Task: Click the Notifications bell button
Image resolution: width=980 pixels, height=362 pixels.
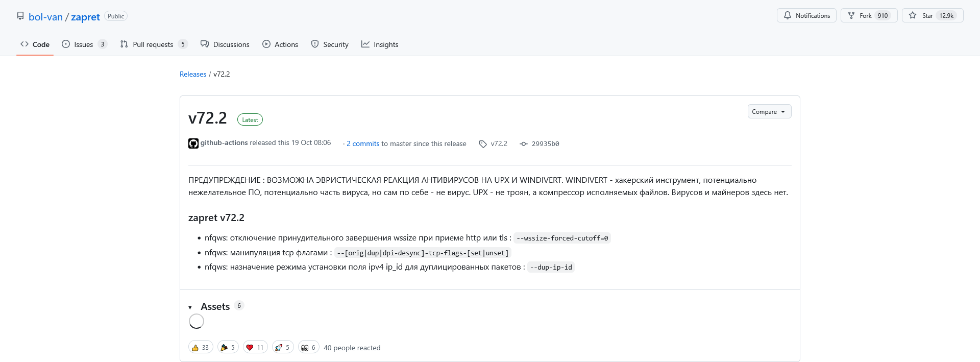Action: pyautogui.click(x=806, y=16)
